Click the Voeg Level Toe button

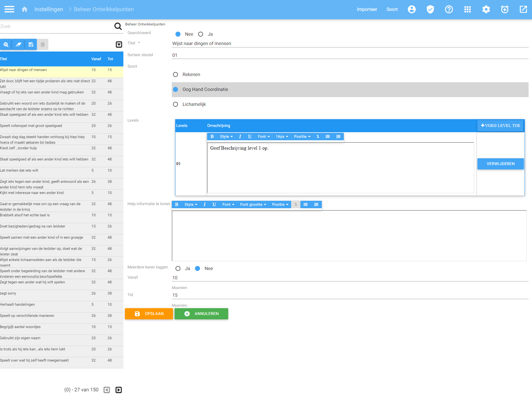pos(500,126)
